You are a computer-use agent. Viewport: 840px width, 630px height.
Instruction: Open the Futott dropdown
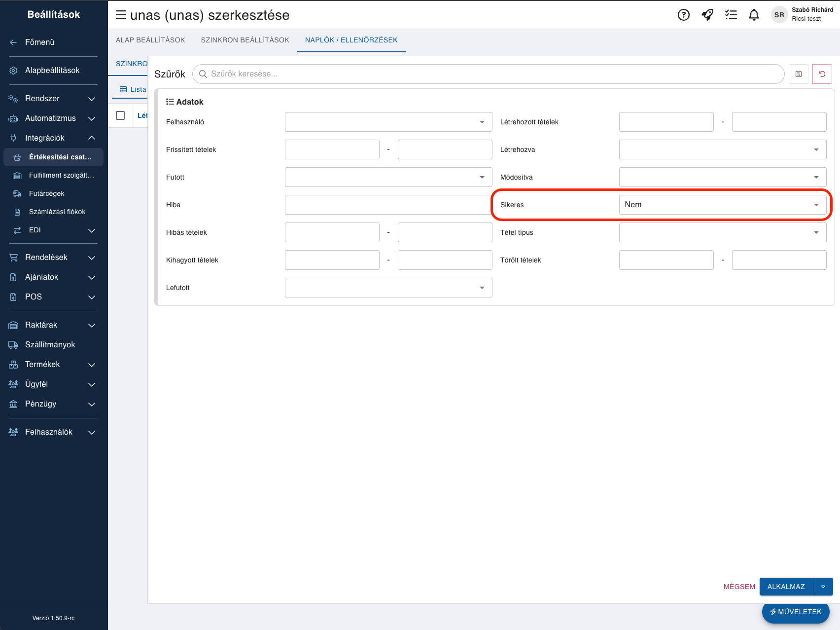tap(388, 177)
